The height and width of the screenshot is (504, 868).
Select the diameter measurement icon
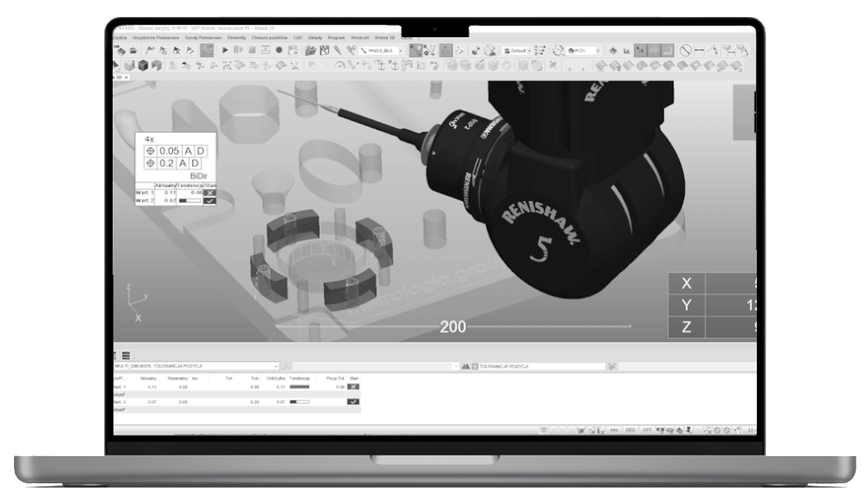(x=684, y=50)
